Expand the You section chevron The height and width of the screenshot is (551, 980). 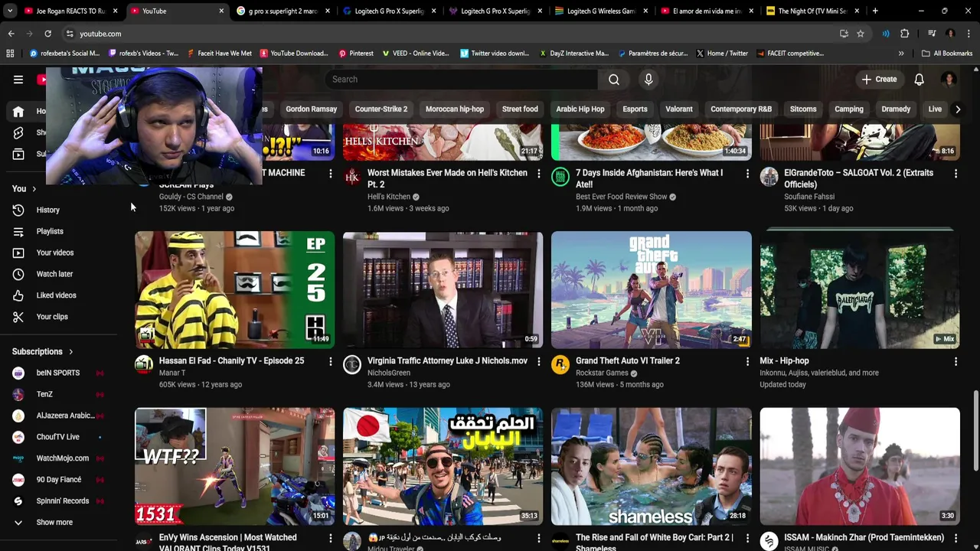[34, 189]
